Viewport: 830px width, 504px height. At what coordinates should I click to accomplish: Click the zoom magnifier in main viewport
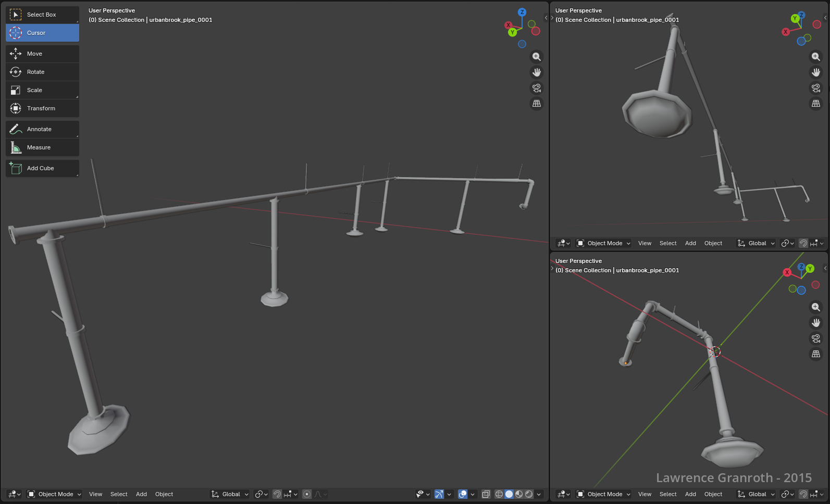536,57
